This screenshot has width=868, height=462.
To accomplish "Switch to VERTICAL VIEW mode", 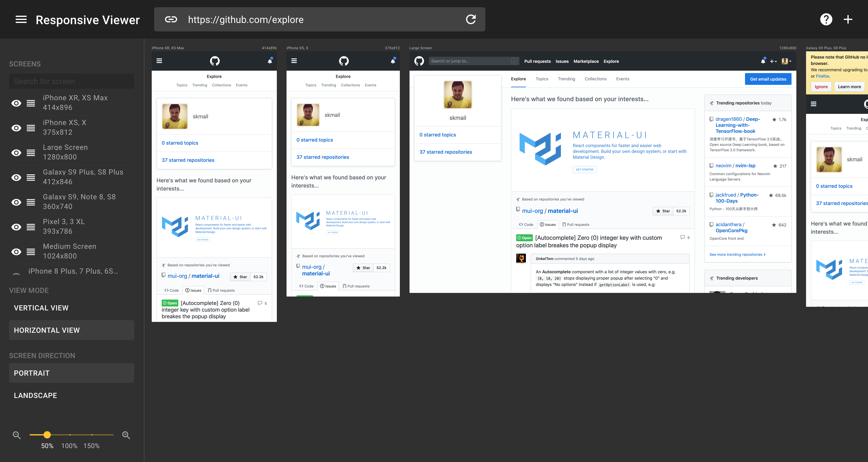I will (x=41, y=308).
